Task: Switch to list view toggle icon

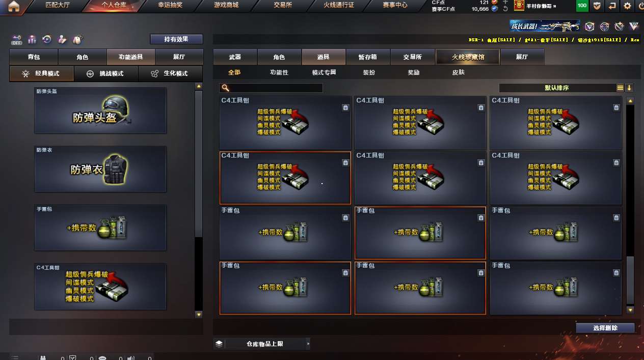Action: point(620,88)
